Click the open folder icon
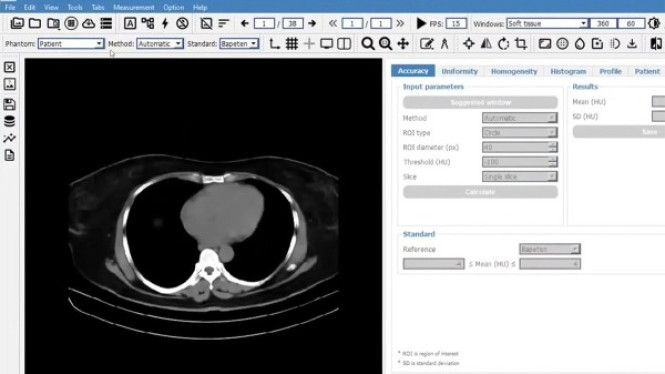Image resolution: width=665 pixels, height=374 pixels. coord(35,23)
